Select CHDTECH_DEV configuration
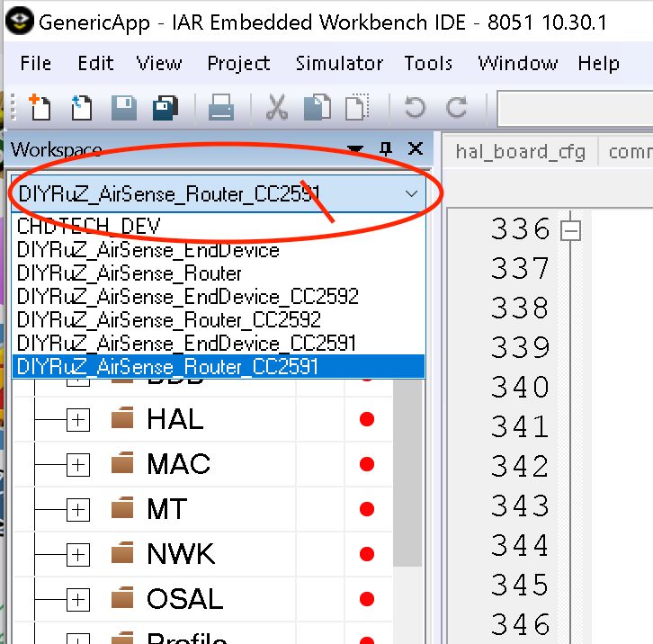 [219, 226]
